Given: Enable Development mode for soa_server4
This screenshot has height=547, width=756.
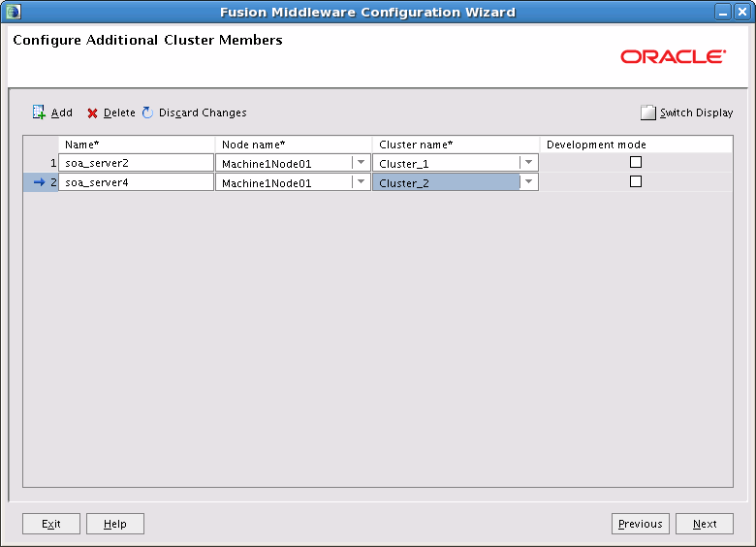Looking at the screenshot, I should point(636,181).
